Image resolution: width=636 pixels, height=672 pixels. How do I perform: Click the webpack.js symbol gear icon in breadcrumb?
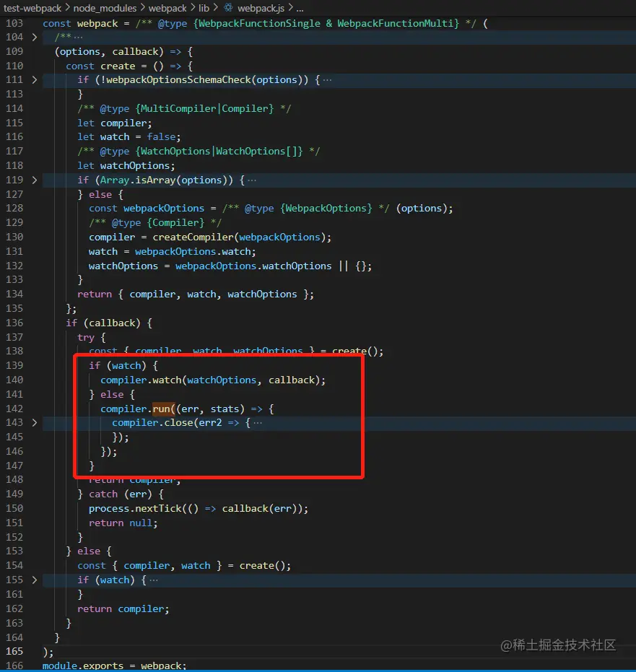click(x=229, y=8)
